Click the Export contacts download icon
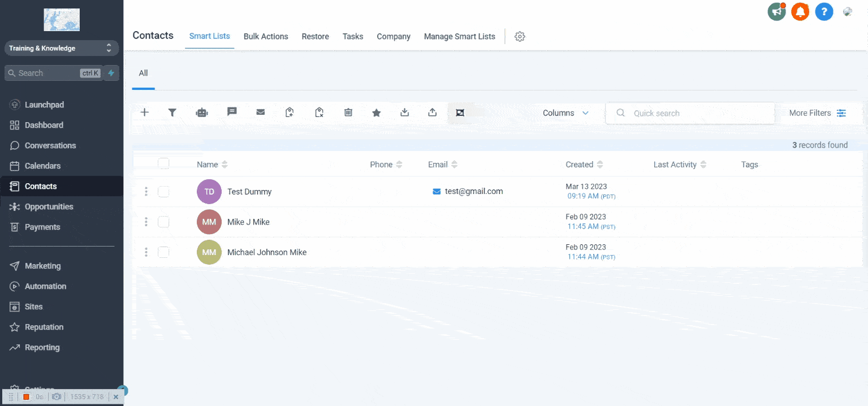Screen dimensions: 868x406 (x=405, y=112)
